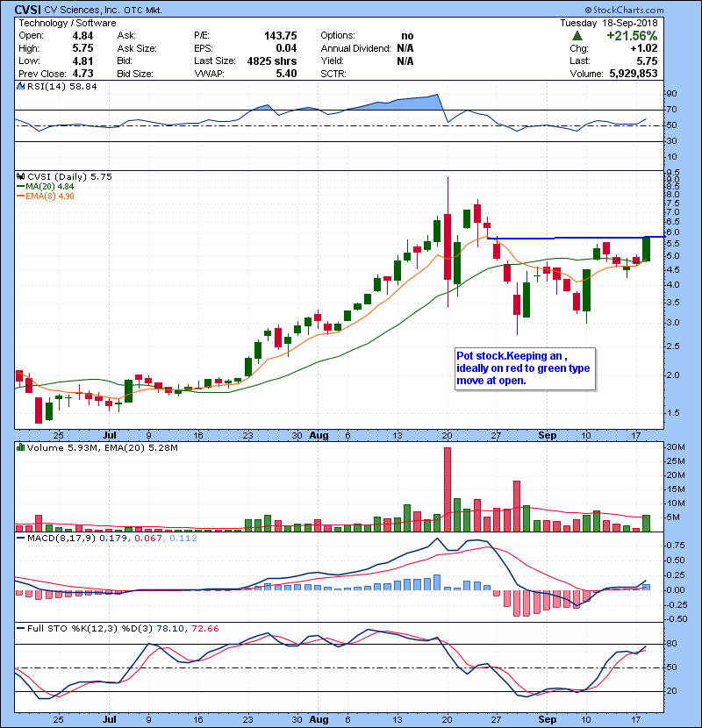Click the Sep month label on price axis
Screen dimensions: 702x728
click(548, 436)
